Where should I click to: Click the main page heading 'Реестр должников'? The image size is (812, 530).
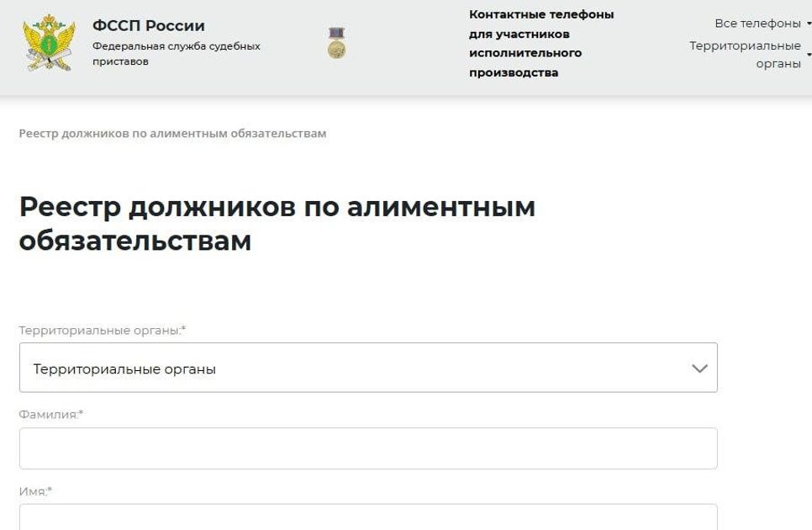point(277,223)
